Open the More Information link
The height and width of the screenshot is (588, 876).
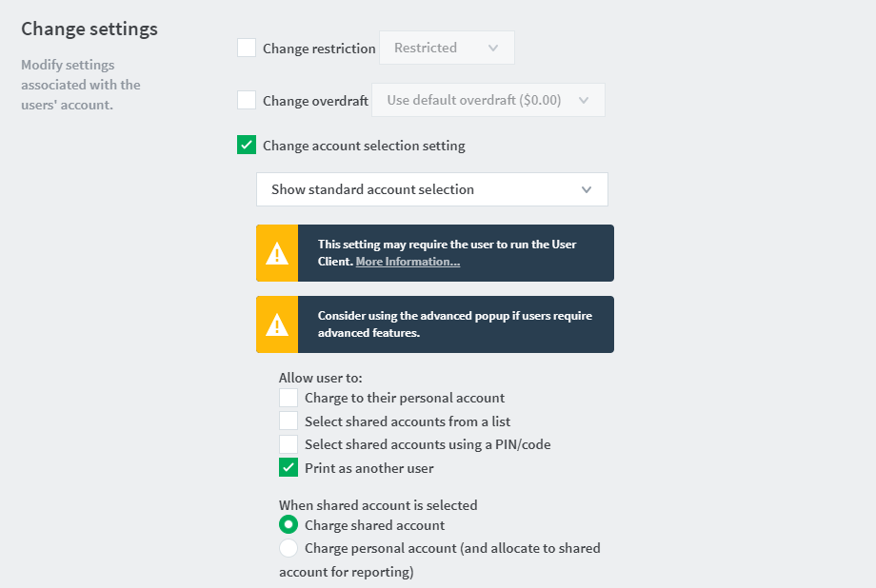coord(408,262)
